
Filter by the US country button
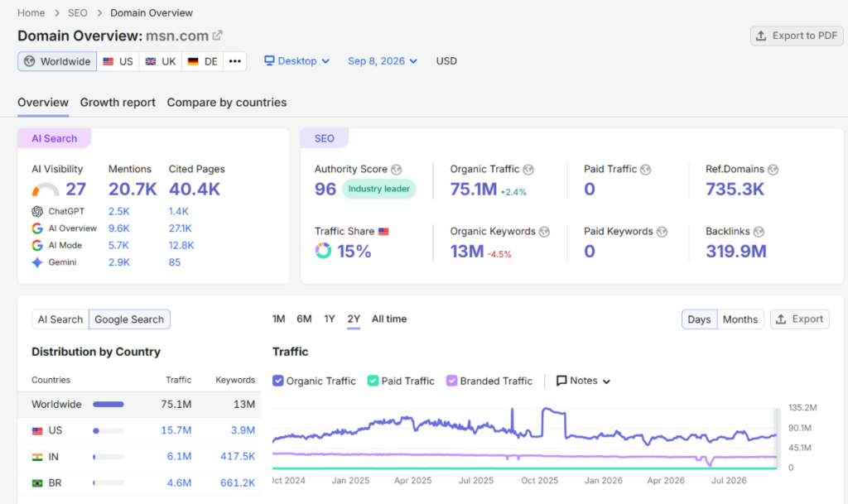(118, 61)
